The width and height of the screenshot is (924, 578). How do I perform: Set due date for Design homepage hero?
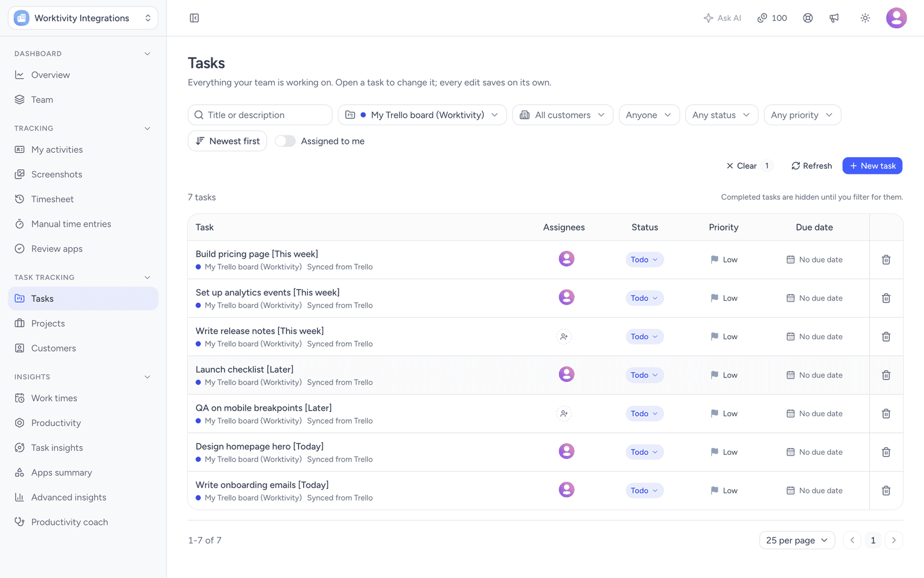(x=814, y=452)
